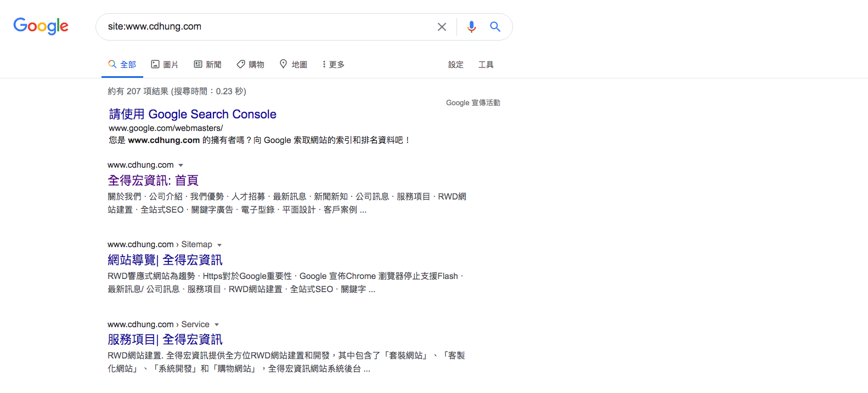This screenshot has width=868, height=393.
Task: Click the blue magnifier search button
Action: pos(495,27)
